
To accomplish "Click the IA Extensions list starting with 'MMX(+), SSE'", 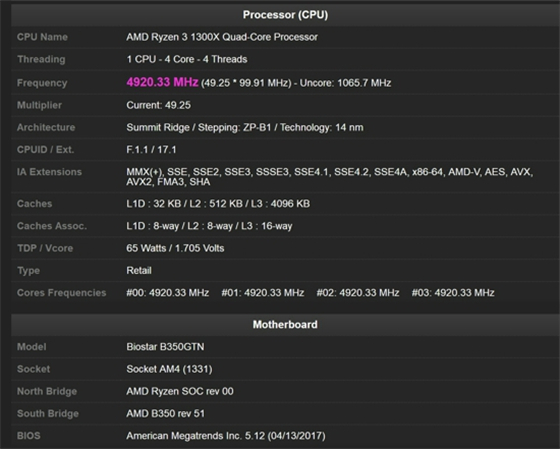I will click(330, 177).
